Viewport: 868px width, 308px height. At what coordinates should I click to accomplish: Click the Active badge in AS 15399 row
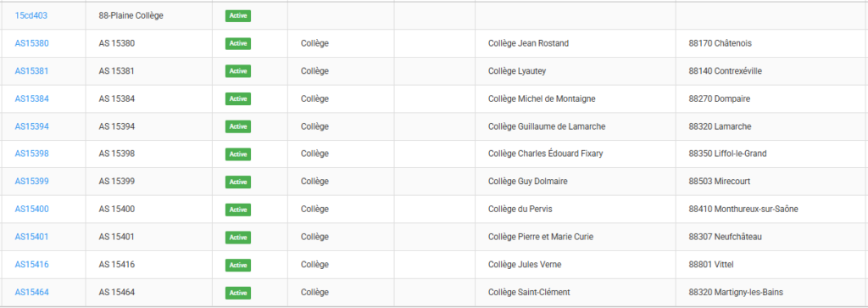pyautogui.click(x=238, y=182)
